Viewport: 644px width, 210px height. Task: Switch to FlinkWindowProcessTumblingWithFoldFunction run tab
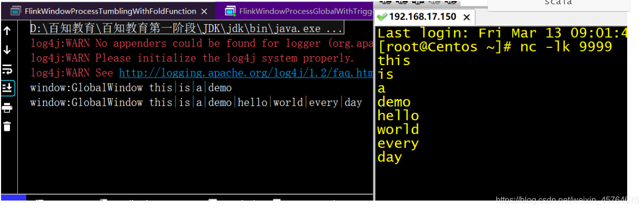tap(110, 10)
